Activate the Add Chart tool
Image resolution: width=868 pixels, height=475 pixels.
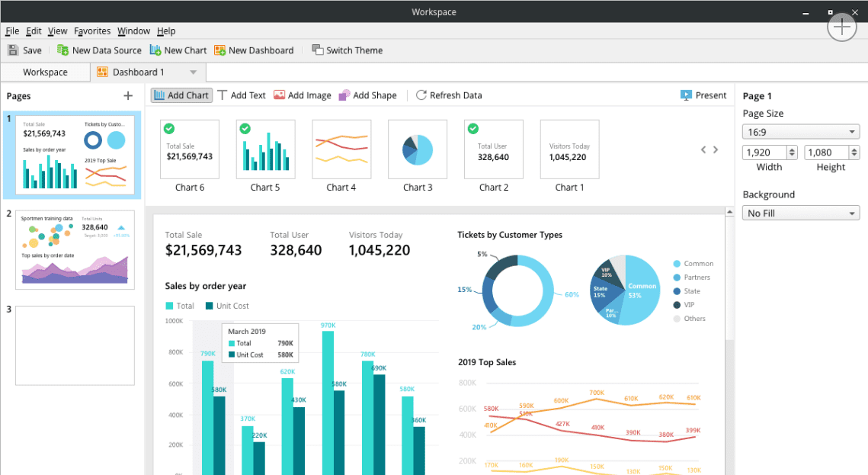coord(181,95)
